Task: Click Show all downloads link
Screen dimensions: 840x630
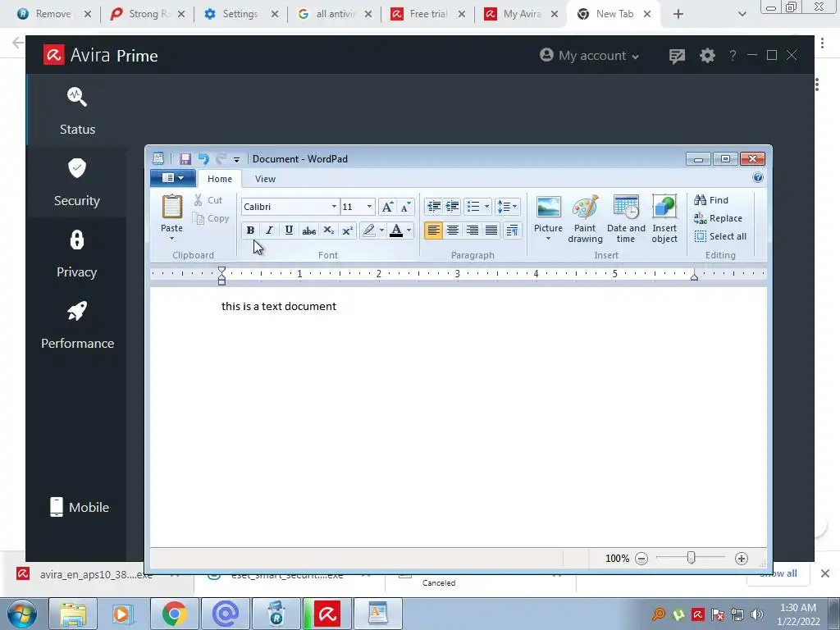Action: pyautogui.click(x=778, y=573)
